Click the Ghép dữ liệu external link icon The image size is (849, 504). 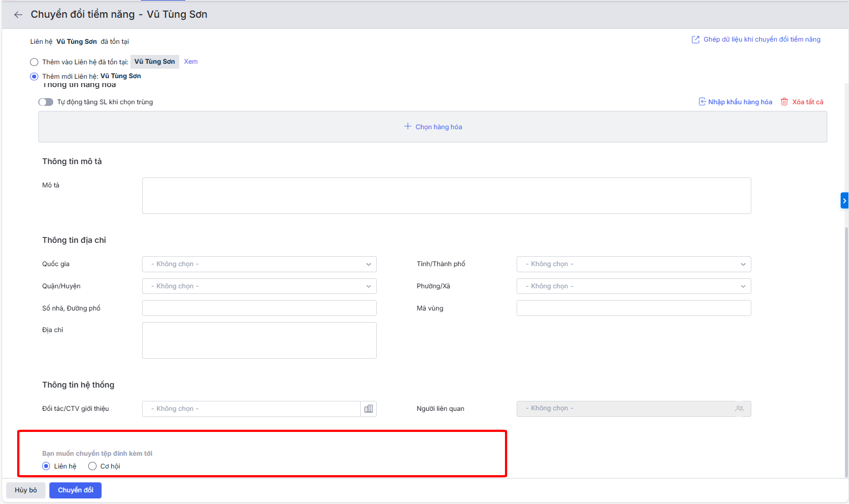pos(695,40)
